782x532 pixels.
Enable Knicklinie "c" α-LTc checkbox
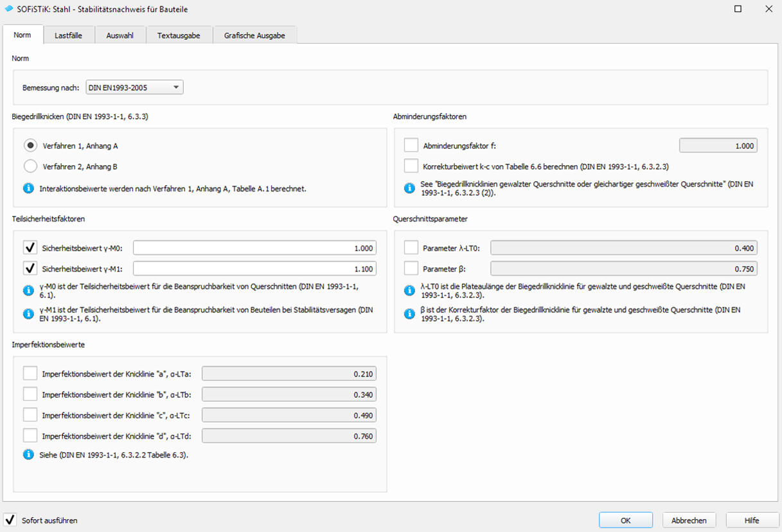pyautogui.click(x=30, y=414)
